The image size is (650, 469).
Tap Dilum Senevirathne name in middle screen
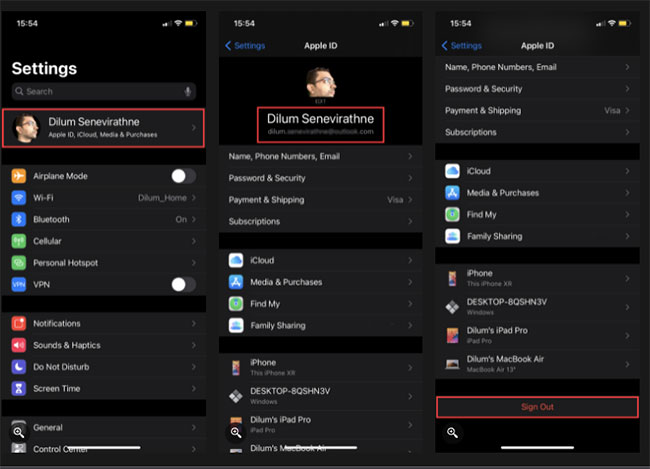click(320, 119)
